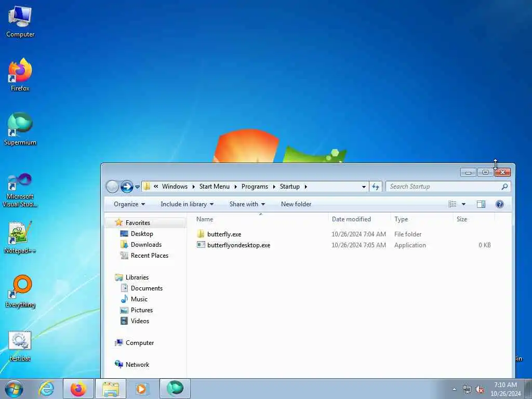Open the Include in library menu
Image resolution: width=532 pixels, height=399 pixels.
[x=187, y=204]
